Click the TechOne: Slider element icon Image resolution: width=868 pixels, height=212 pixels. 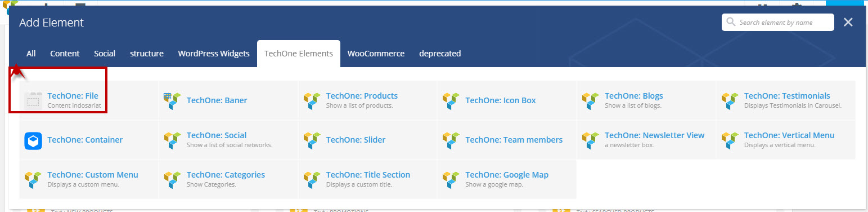click(312, 140)
